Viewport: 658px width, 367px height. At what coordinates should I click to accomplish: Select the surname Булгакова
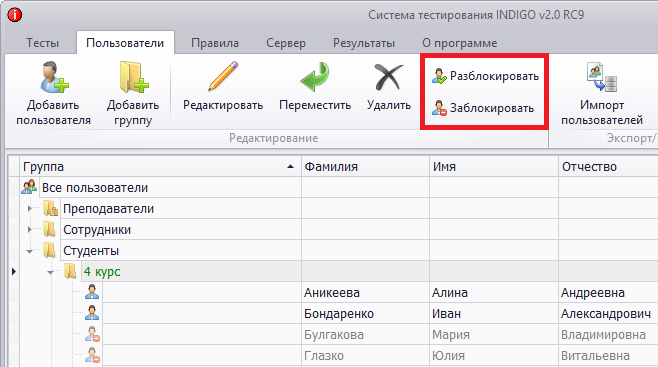coord(334,335)
